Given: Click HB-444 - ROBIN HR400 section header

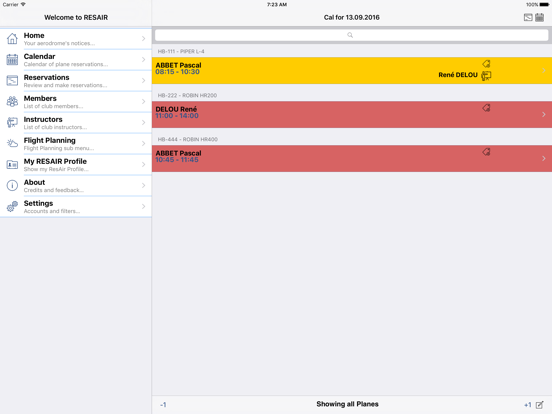Looking at the screenshot, I should [188, 139].
